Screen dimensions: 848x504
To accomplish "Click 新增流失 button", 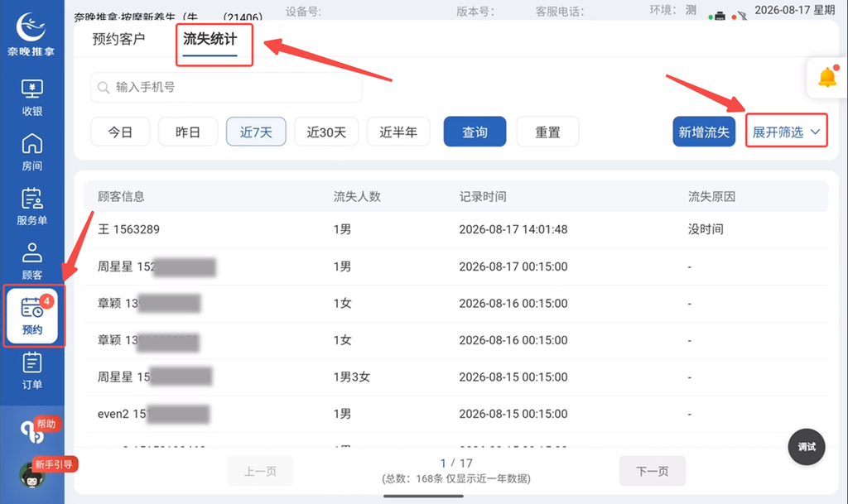I will tap(704, 132).
